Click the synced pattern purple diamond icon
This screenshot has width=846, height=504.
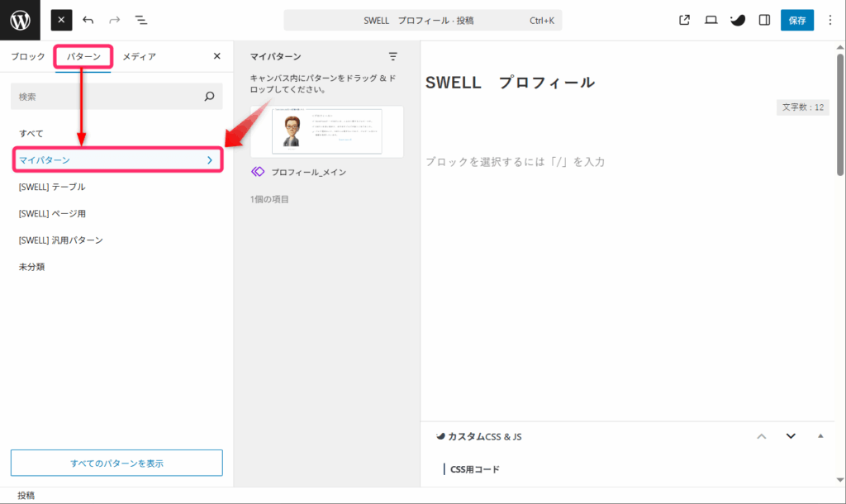coord(258,172)
